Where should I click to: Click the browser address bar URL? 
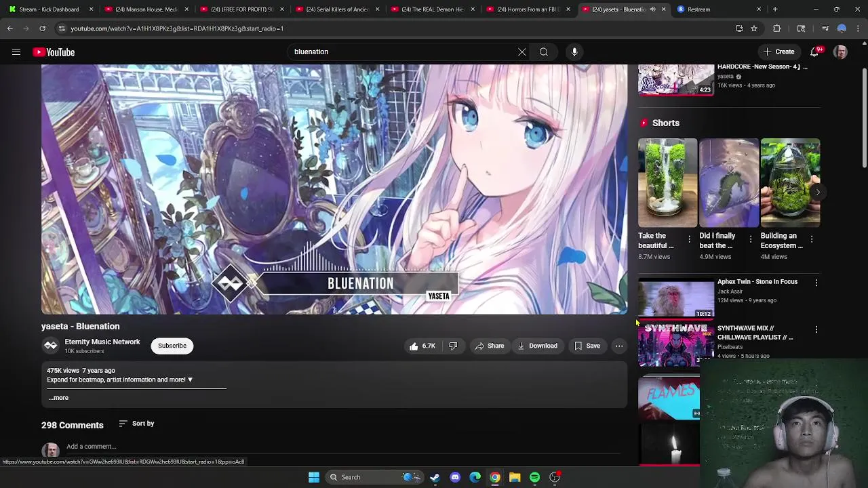[177, 28]
